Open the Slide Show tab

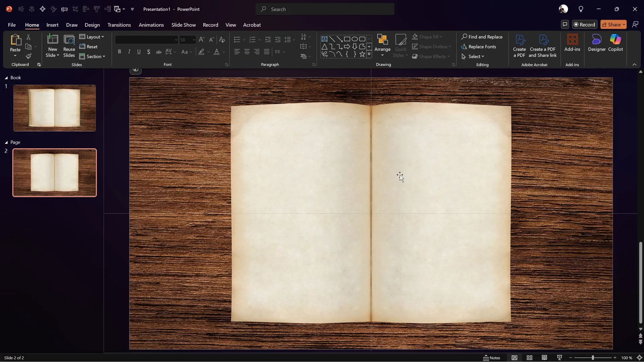[183, 25]
